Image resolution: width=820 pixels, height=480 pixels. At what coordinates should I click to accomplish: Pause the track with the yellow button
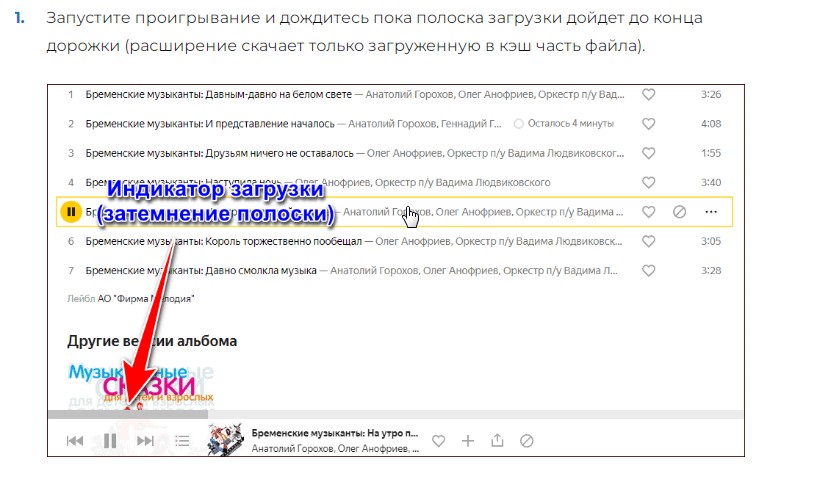pos(71,212)
